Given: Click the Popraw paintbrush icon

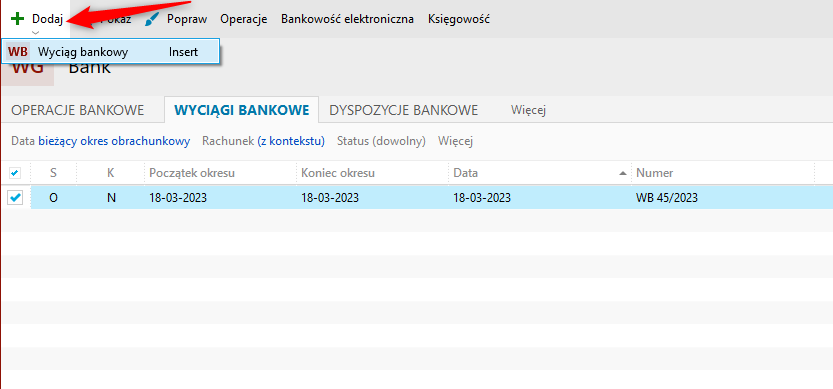Looking at the screenshot, I should pos(152,20).
